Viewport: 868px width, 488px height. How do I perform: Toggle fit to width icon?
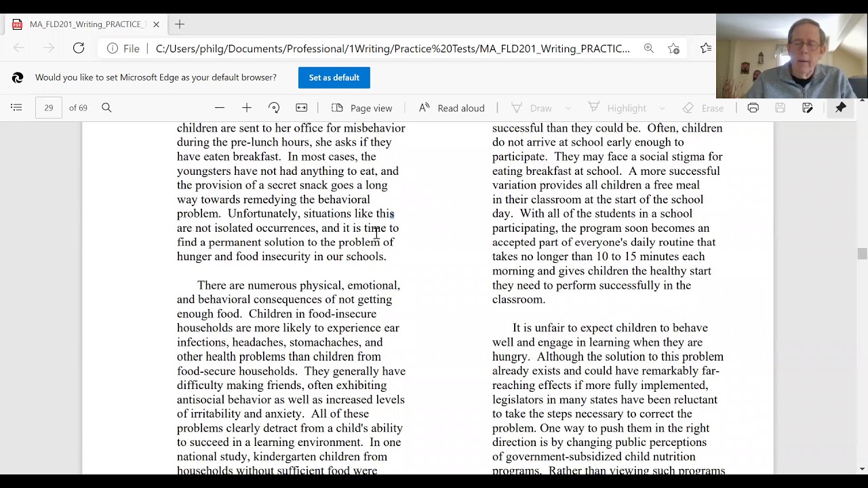(x=302, y=108)
